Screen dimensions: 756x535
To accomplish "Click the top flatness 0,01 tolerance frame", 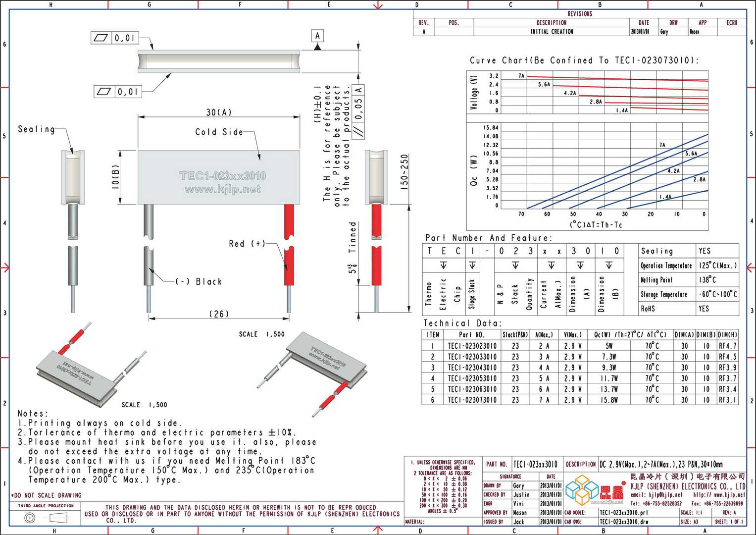I will [115, 38].
